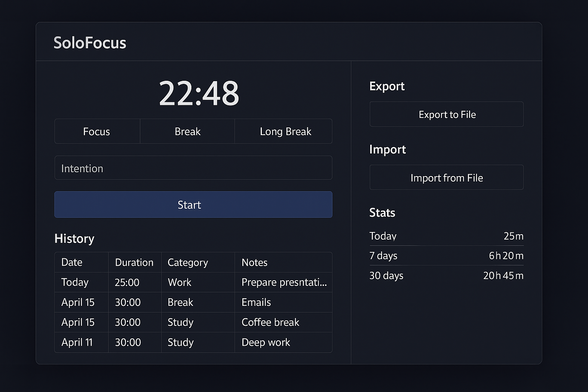Click the Duration column header

click(134, 262)
